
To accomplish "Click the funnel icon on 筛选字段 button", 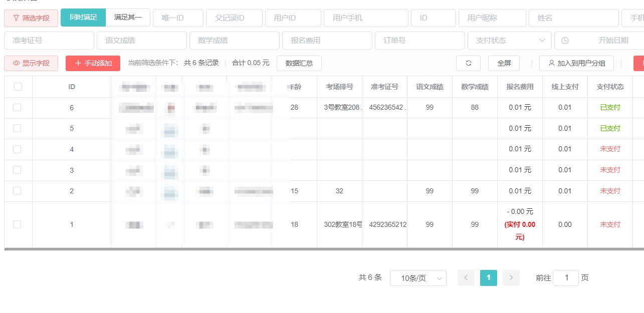I will tap(16, 18).
